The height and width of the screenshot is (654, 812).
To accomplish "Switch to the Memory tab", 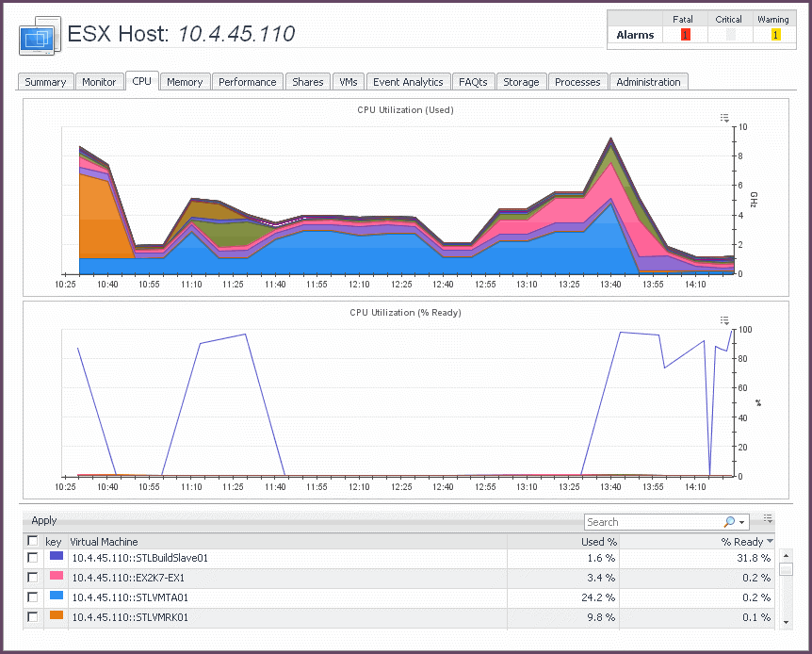I will click(185, 82).
